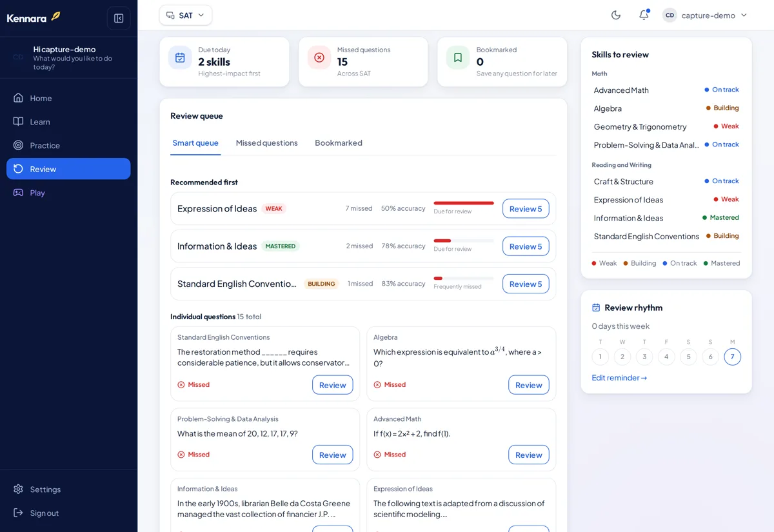Image resolution: width=774 pixels, height=532 pixels.
Task: Select day 1 in Review rhythm
Action: (600, 357)
